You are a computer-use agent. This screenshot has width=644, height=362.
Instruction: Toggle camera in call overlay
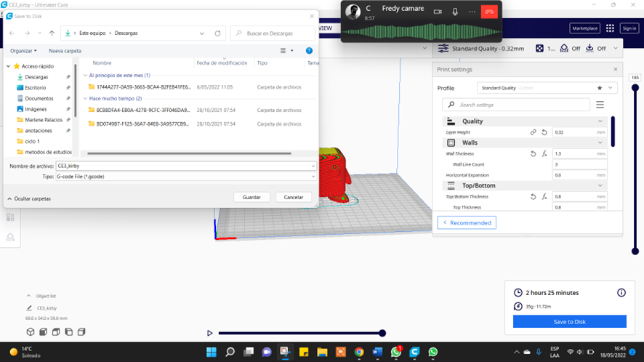click(x=438, y=12)
